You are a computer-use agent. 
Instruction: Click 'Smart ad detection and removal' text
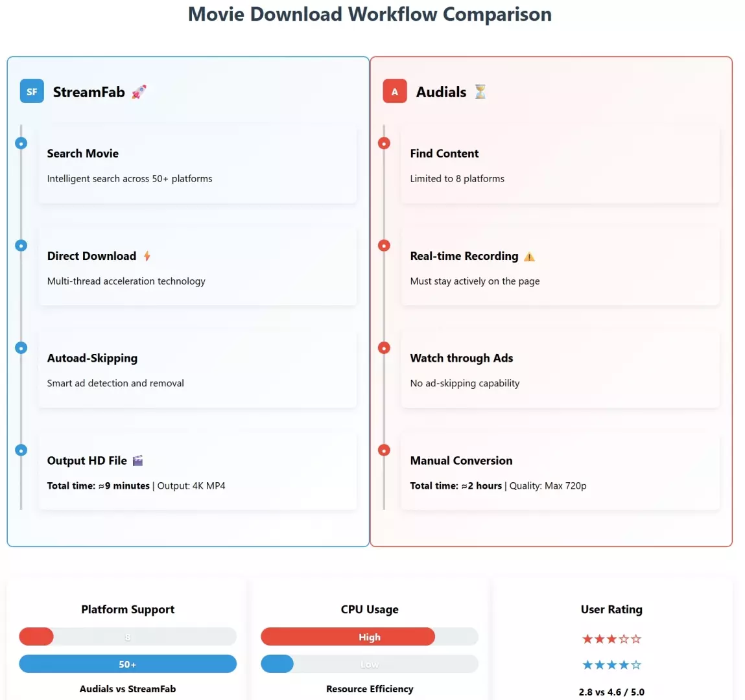(x=115, y=383)
